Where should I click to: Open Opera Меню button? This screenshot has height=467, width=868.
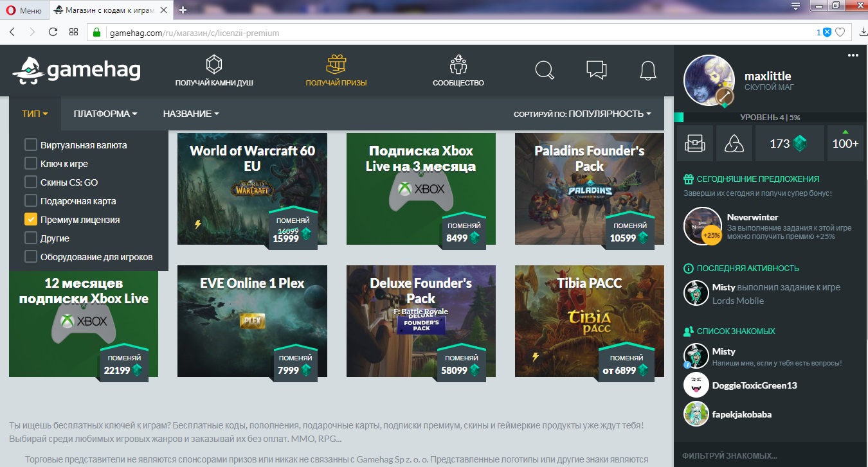pos(23,10)
